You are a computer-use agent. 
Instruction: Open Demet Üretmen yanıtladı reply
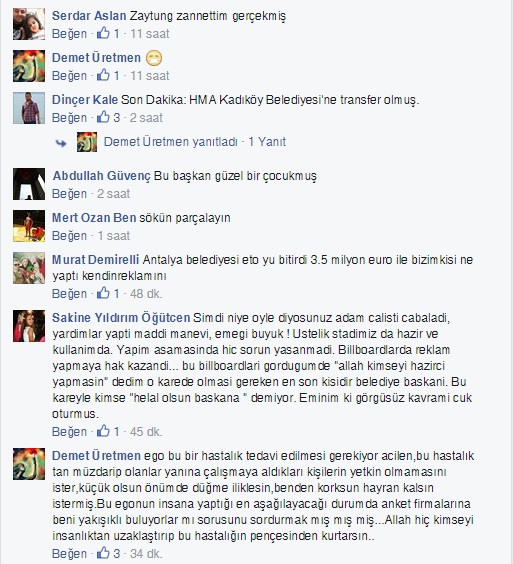coord(171,142)
